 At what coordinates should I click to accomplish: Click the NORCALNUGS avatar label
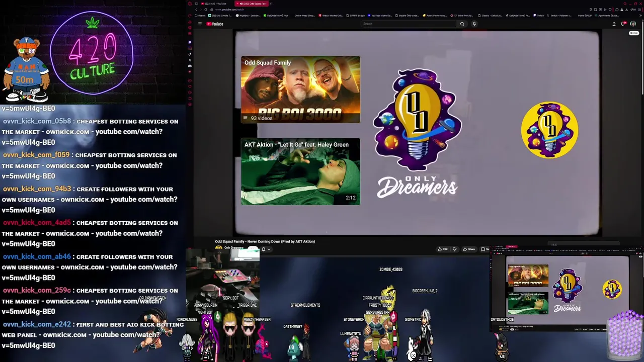187,319
